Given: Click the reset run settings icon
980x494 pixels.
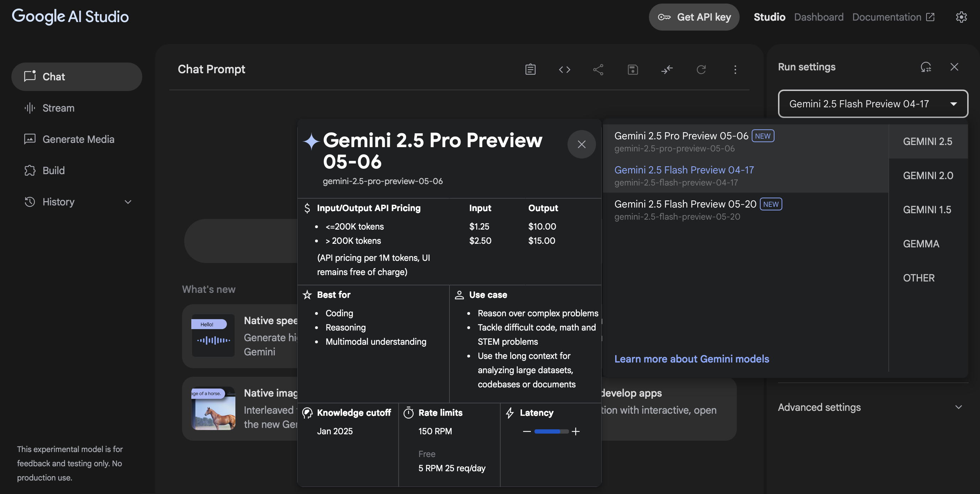Looking at the screenshot, I should pos(926,67).
